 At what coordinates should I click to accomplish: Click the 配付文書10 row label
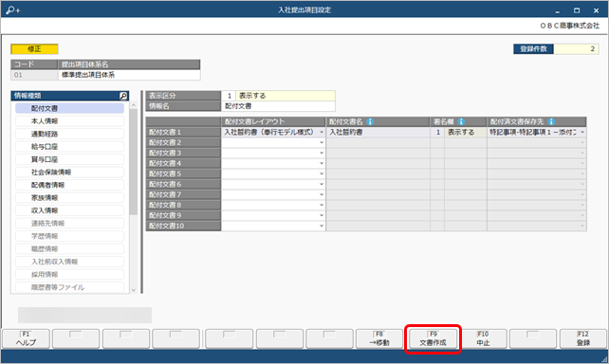(x=183, y=226)
